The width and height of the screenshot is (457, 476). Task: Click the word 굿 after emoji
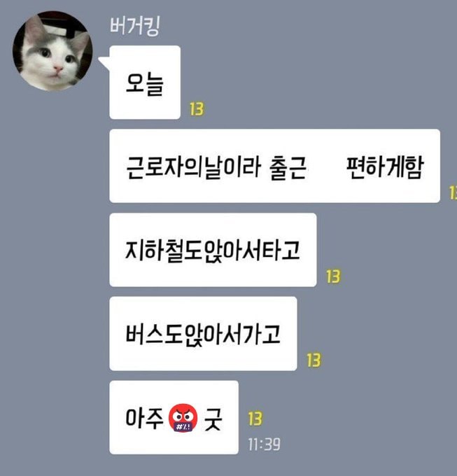tap(213, 419)
